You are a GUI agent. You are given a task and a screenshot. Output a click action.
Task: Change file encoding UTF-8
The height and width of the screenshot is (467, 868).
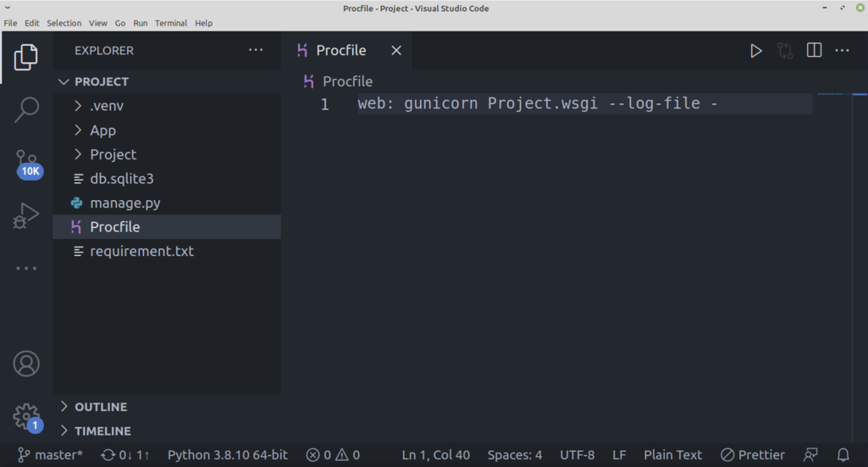(577, 455)
